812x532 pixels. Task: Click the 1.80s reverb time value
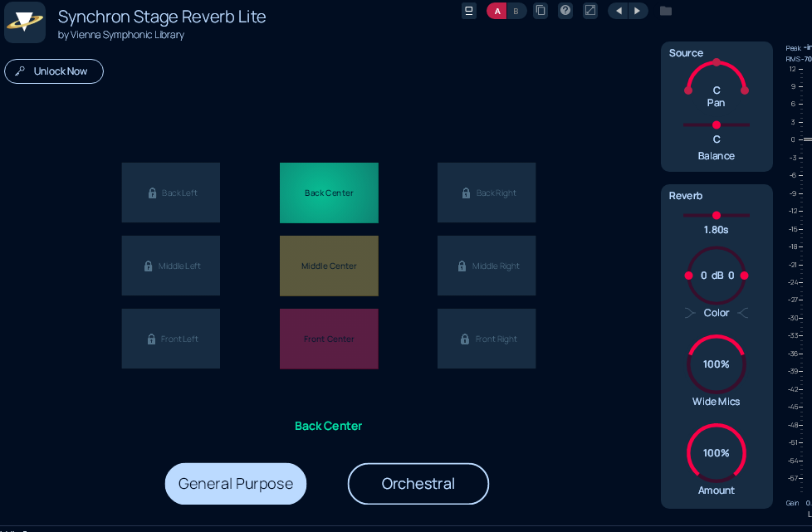pos(717,230)
